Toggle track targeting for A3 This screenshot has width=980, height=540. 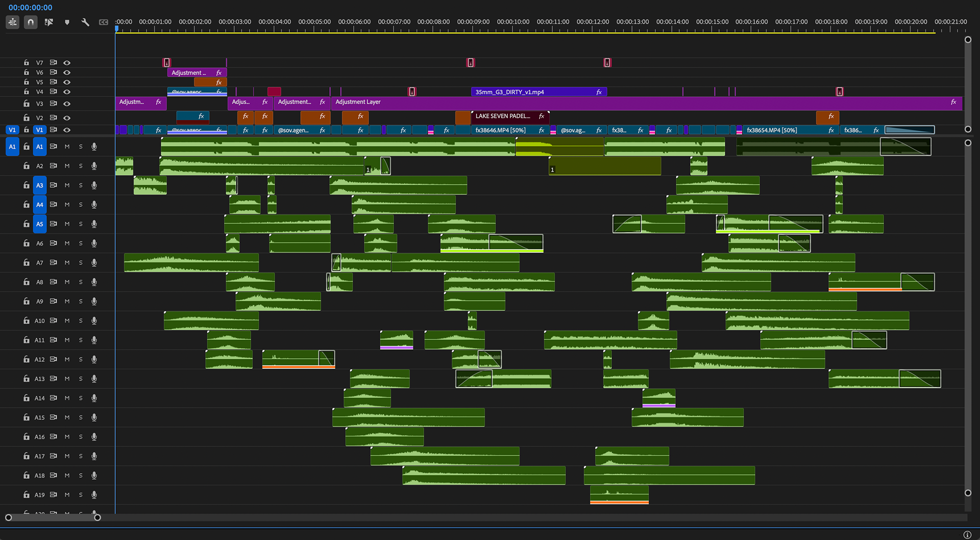(39, 185)
